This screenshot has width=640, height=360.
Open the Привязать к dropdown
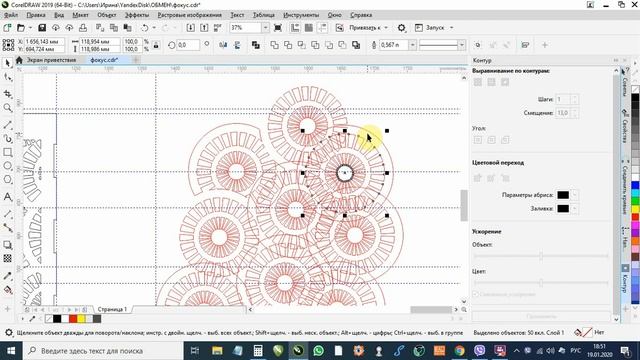point(386,28)
